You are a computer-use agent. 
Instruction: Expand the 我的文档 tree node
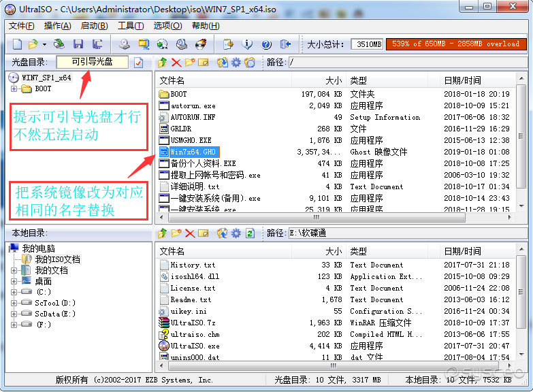14,271
